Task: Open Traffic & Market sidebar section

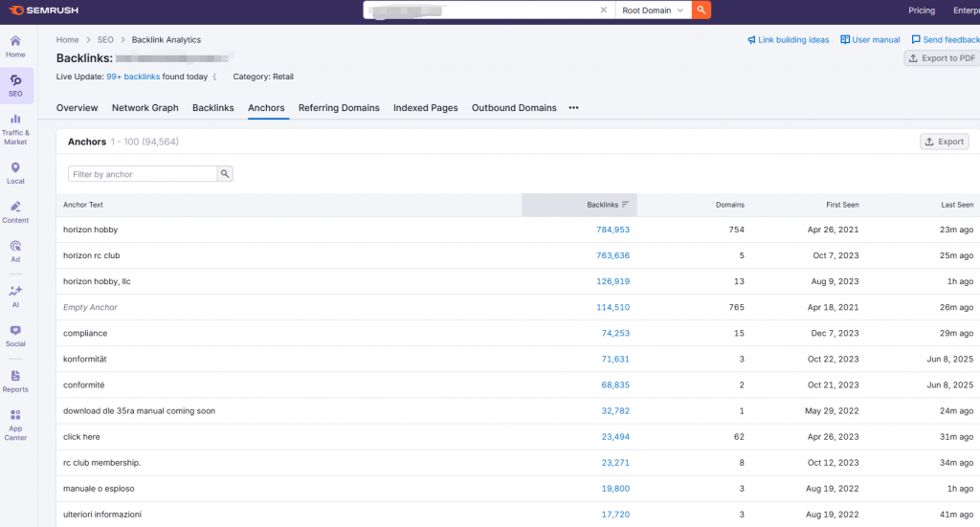Action: tap(15, 129)
